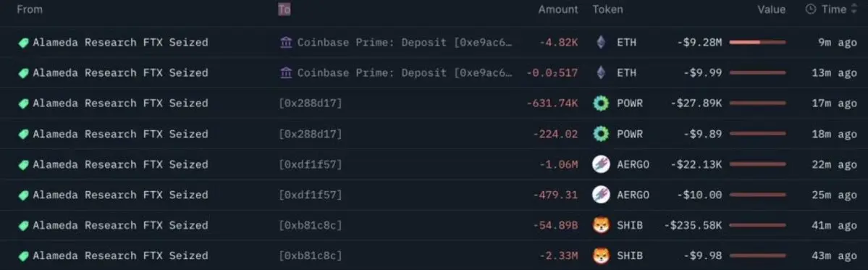Viewport: 868px width, 270px height.
Task: Sort by the Value column header
Action: coord(772,9)
